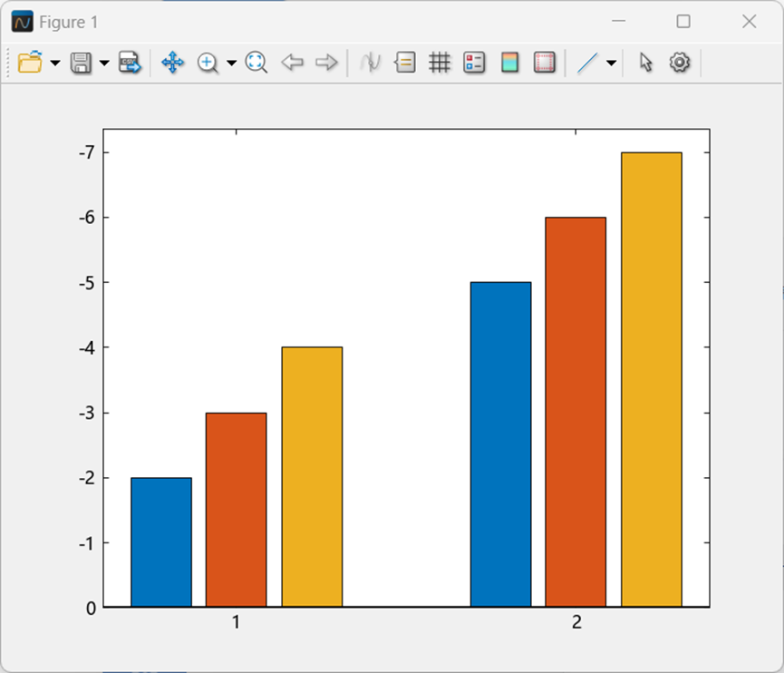Click the greyed curve analysis icon

click(370, 63)
